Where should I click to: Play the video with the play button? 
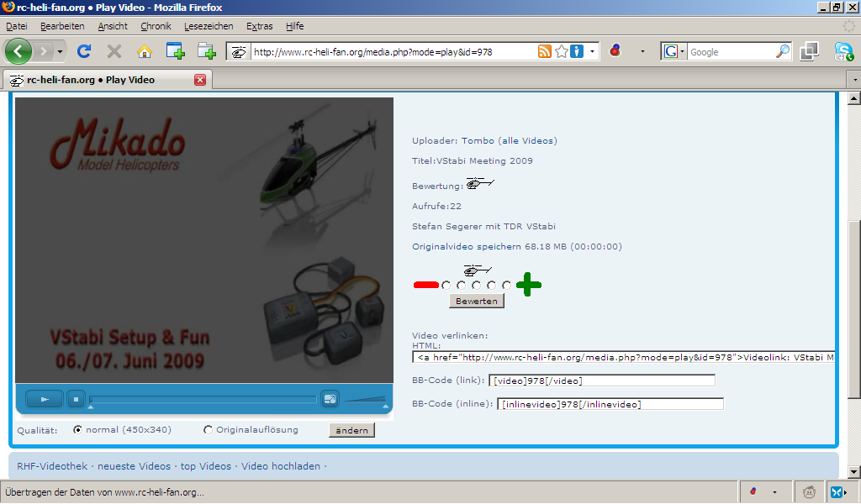pyautogui.click(x=45, y=399)
